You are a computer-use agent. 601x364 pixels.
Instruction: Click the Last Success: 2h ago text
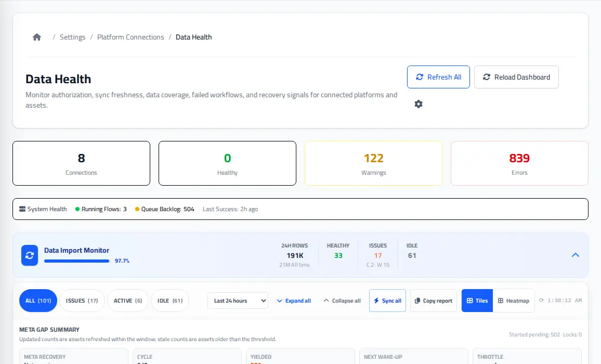pos(230,209)
